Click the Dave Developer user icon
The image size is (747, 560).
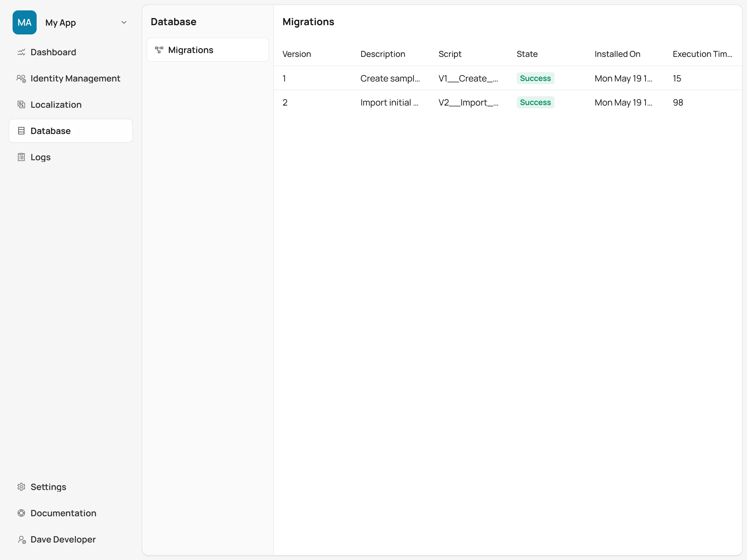21,539
